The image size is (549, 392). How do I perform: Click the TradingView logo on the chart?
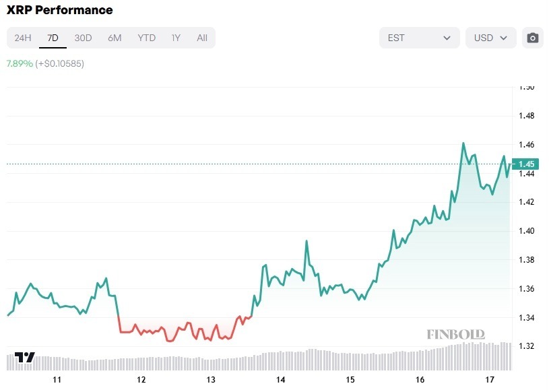(25, 357)
